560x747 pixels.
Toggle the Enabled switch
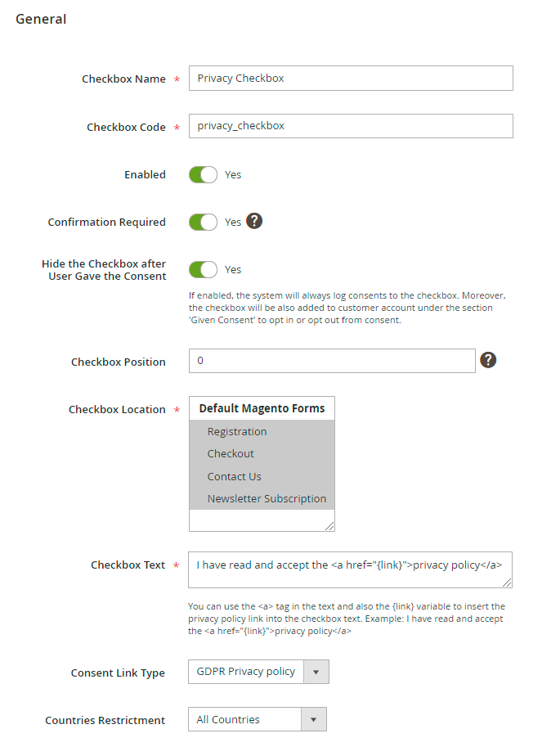pos(203,174)
